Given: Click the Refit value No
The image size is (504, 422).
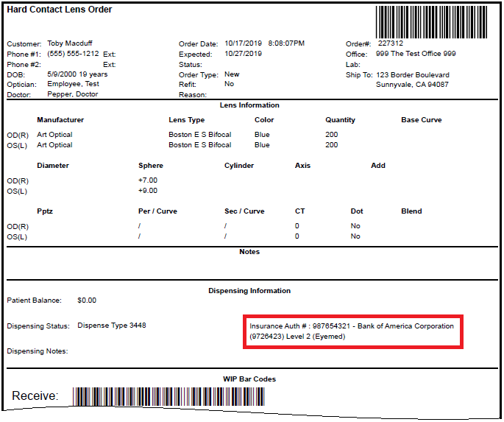Looking at the screenshot, I should (229, 84).
